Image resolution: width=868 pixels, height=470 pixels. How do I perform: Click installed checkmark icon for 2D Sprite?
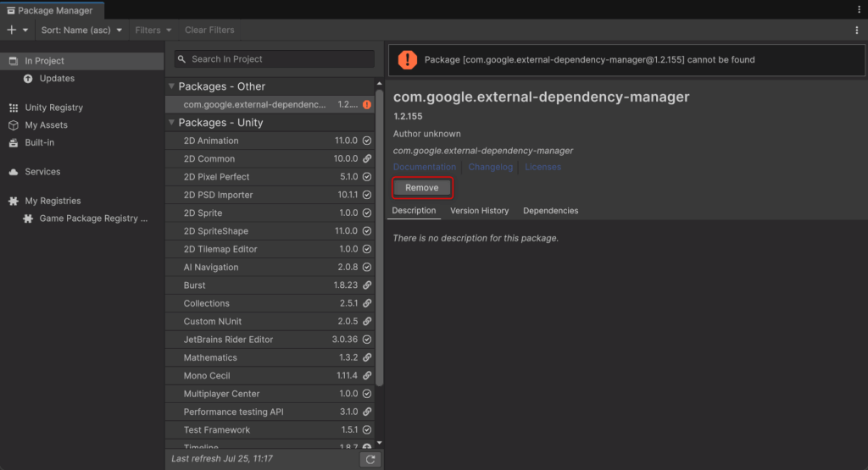click(x=367, y=213)
